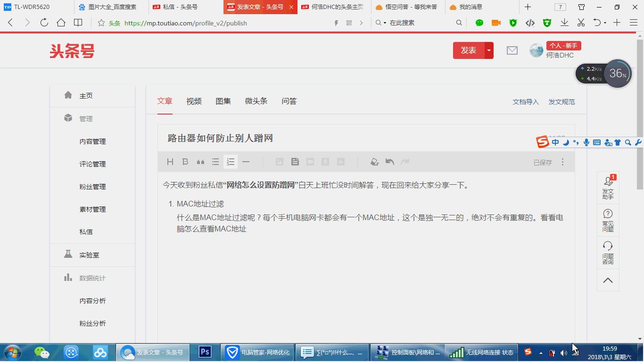Refresh the page in browser
This screenshot has height=362, width=644.
click(44, 23)
